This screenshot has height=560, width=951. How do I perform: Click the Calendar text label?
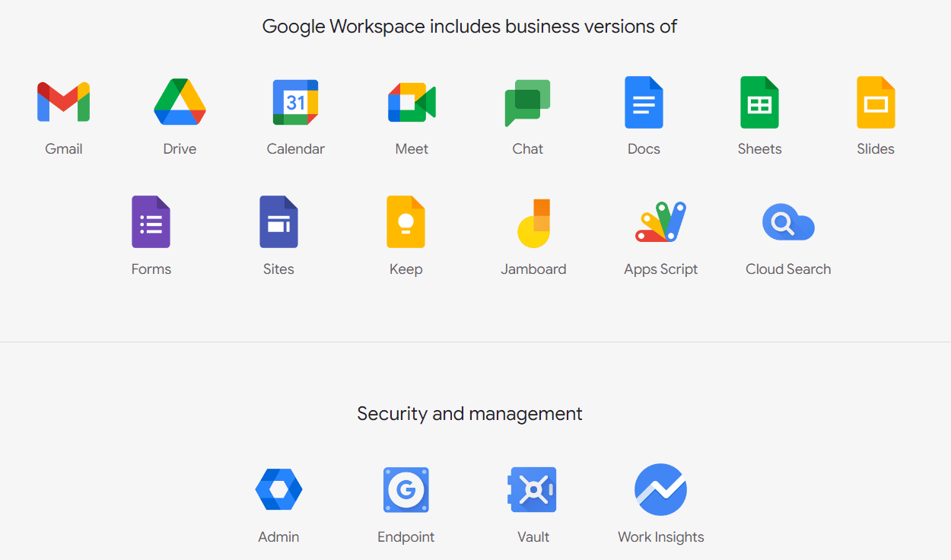[x=296, y=149]
